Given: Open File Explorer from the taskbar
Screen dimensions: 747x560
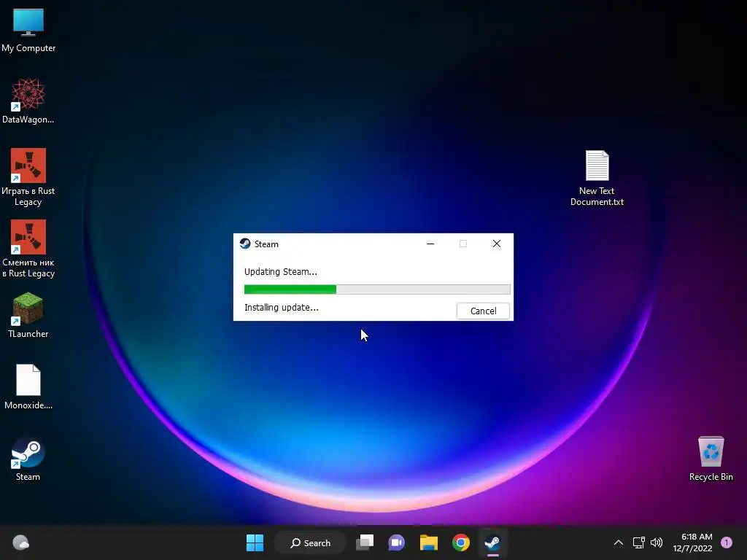Looking at the screenshot, I should [429, 542].
